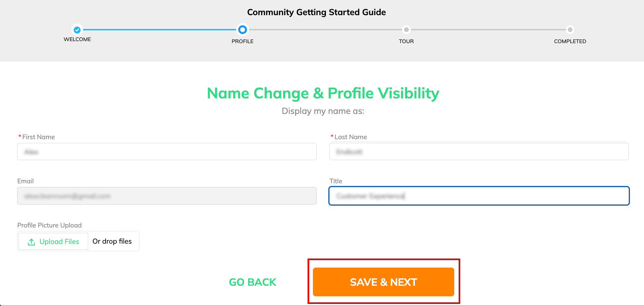This screenshot has height=306, width=644.
Task: Go back using the GO BACK link
Action: coord(252,282)
